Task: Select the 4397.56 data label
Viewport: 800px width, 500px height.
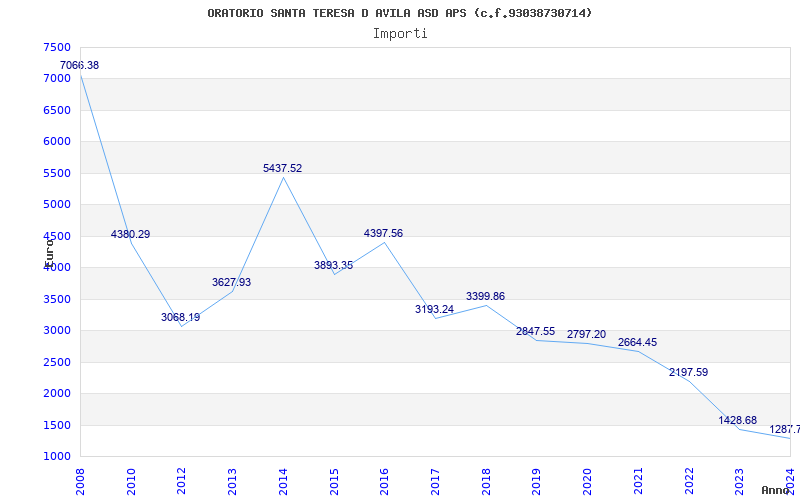Action: pos(383,233)
